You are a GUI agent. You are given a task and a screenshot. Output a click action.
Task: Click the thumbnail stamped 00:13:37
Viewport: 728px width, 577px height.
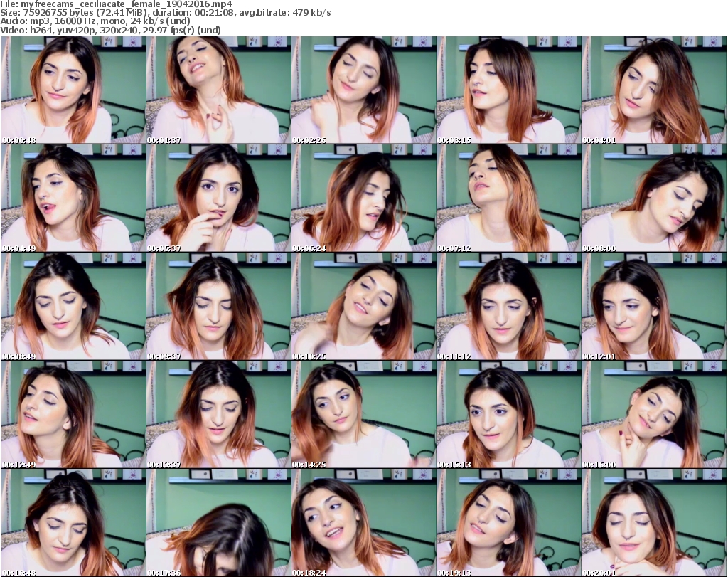pyautogui.click(x=218, y=415)
